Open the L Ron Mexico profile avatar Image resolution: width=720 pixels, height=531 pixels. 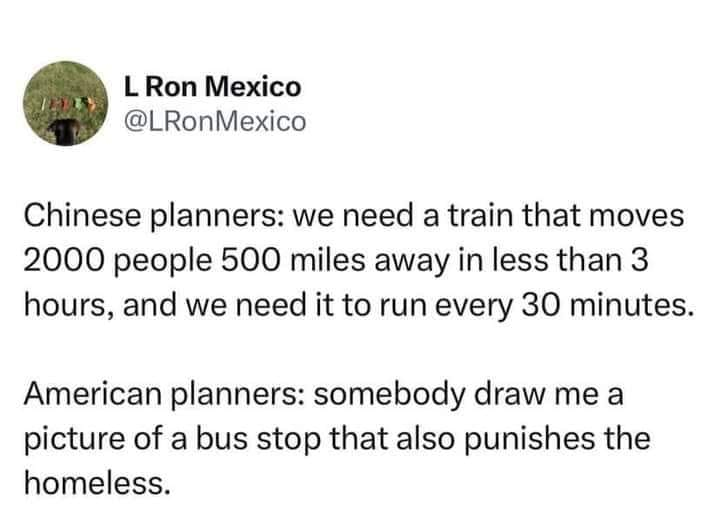click(x=66, y=103)
